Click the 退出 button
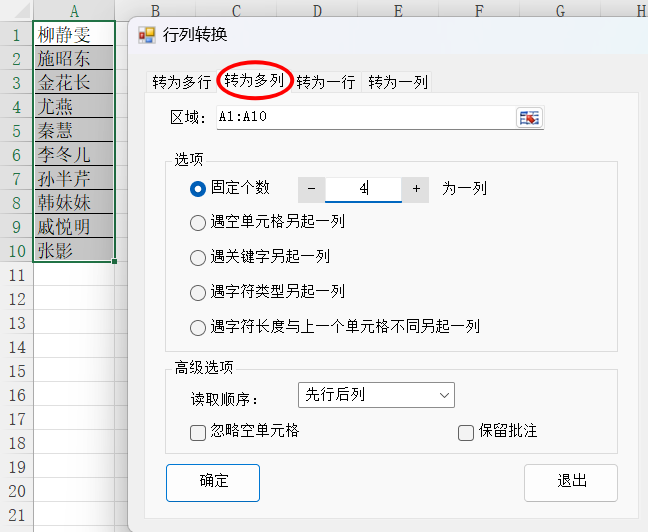 (571, 483)
